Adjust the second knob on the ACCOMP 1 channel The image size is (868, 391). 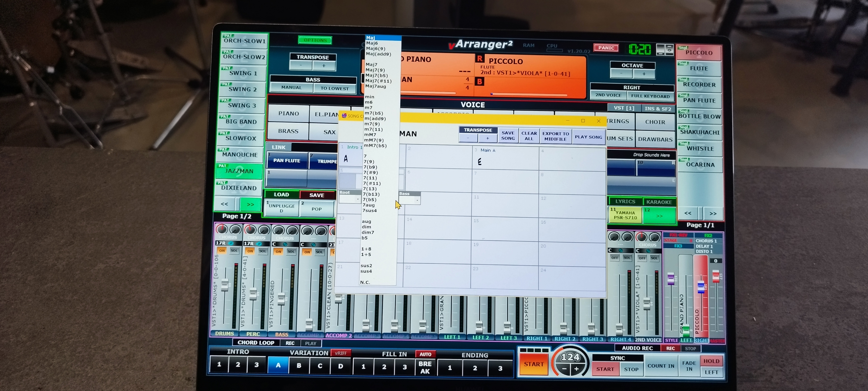tap(321, 231)
